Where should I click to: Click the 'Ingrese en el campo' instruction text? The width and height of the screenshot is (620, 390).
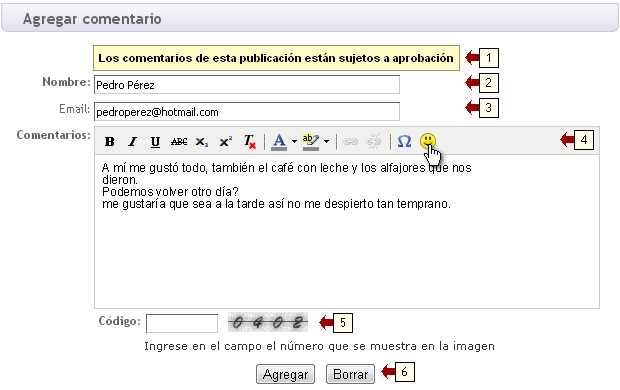click(x=319, y=346)
